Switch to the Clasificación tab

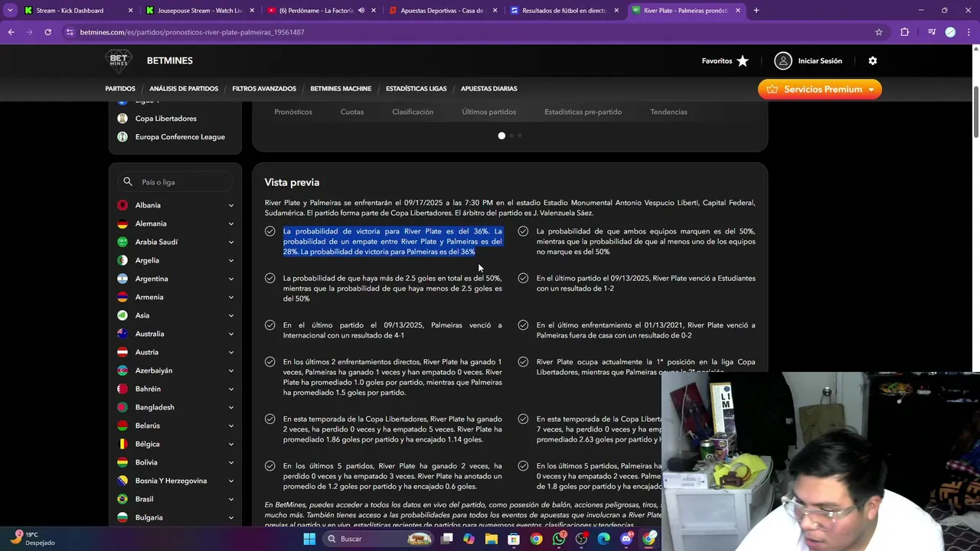pos(413,112)
